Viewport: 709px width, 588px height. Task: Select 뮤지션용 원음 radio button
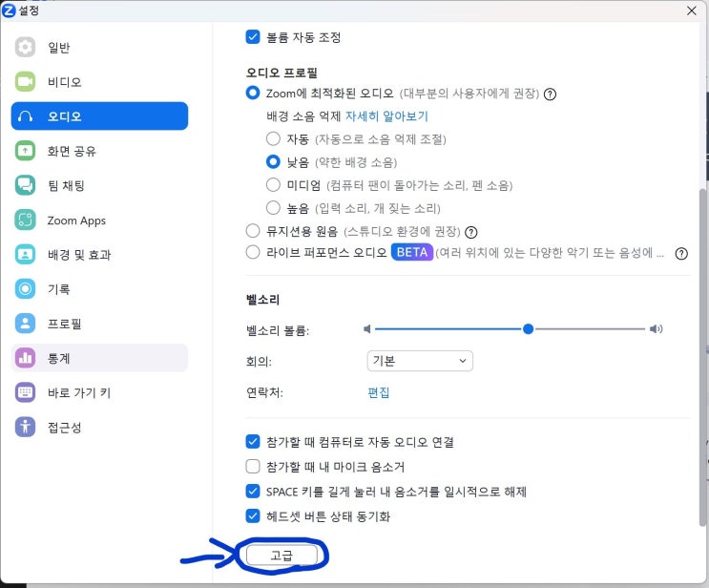click(x=253, y=231)
